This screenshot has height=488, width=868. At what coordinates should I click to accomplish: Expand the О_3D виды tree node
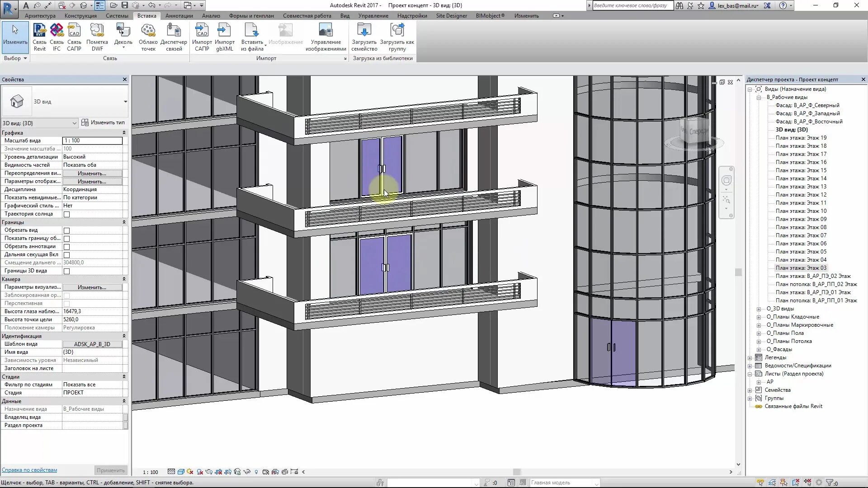tap(759, 309)
